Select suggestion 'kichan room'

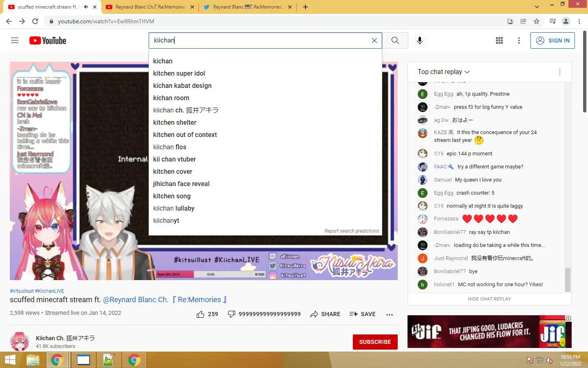point(265,98)
